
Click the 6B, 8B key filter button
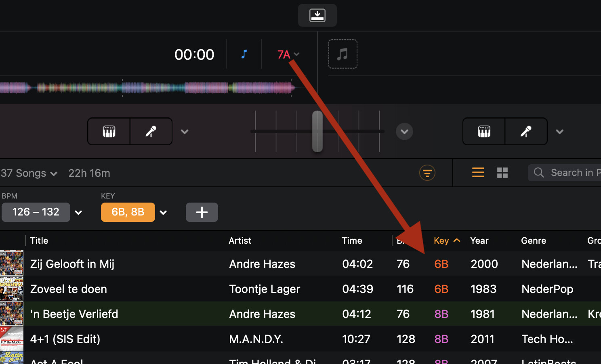(x=128, y=212)
